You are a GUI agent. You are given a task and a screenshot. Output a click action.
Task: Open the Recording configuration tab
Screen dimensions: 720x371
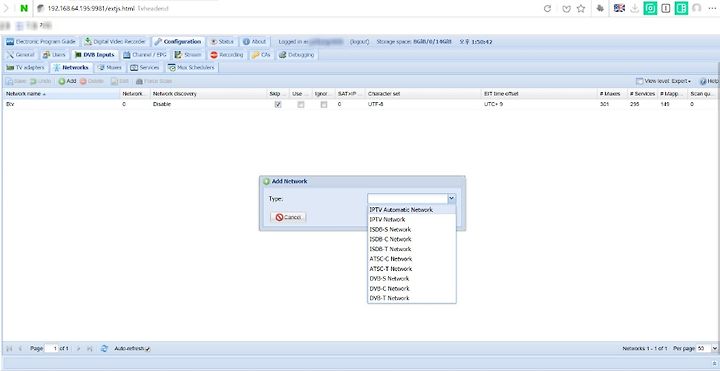227,55
